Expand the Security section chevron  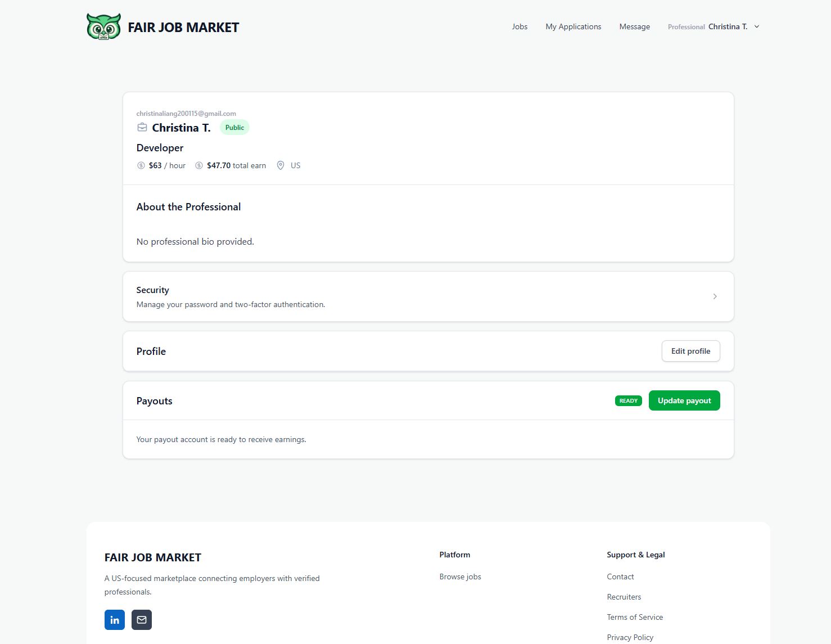[715, 296]
